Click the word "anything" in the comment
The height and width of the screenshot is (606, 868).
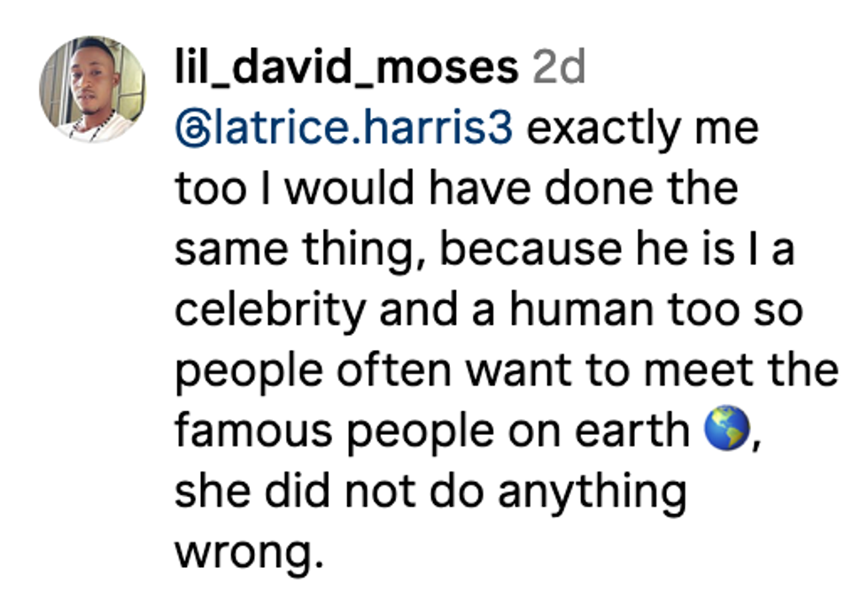pyautogui.click(x=592, y=493)
